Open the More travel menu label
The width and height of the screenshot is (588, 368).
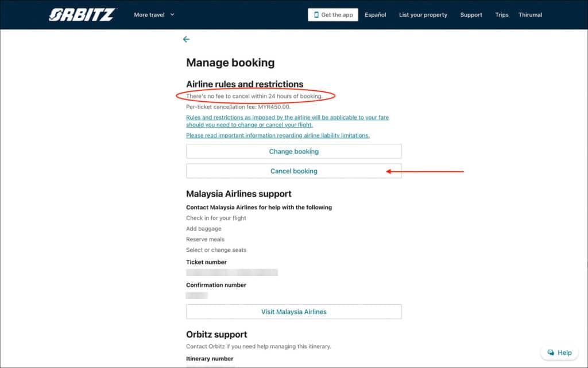[149, 14]
